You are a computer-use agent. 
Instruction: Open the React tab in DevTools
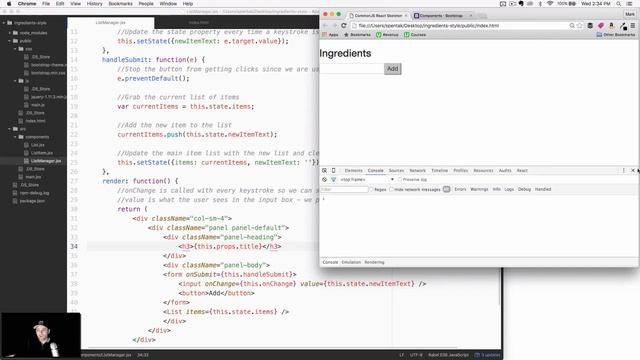tap(522, 171)
